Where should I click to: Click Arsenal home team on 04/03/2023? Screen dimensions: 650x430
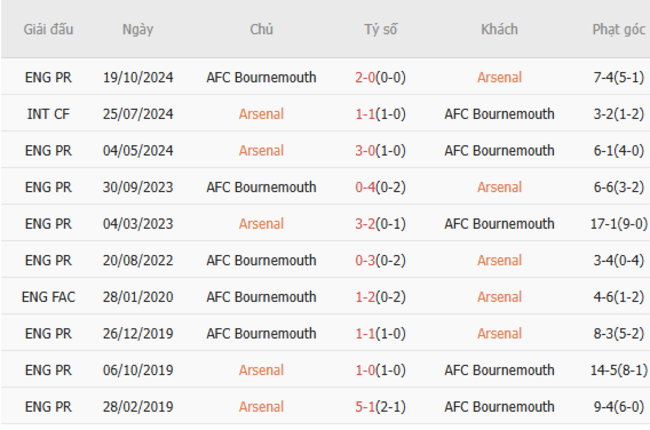(x=261, y=224)
